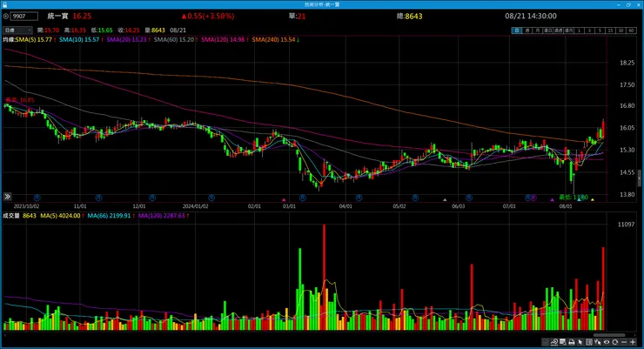Click the SMA(120) 14.98 indicator label
Image resolution: width=644 pixels, height=349 pixels.
225,40
